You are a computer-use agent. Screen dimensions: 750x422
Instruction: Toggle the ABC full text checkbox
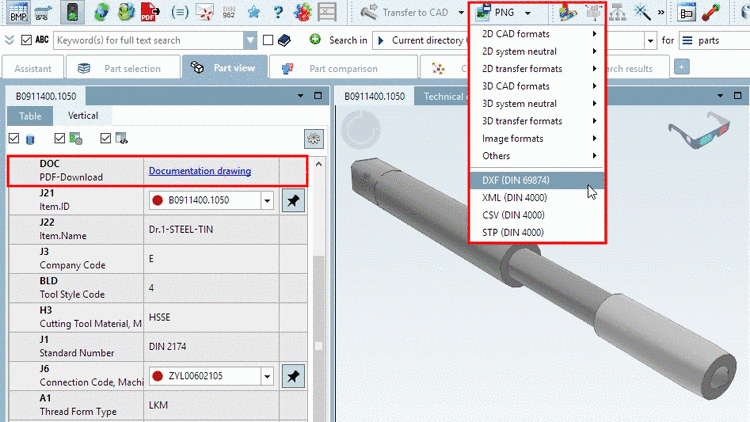pos(26,40)
